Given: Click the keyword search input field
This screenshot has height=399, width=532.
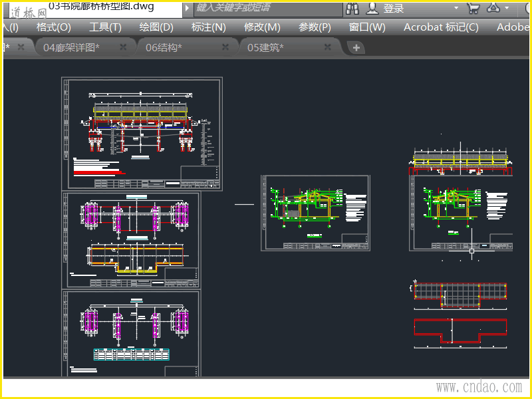Looking at the screenshot, I should 266,8.
